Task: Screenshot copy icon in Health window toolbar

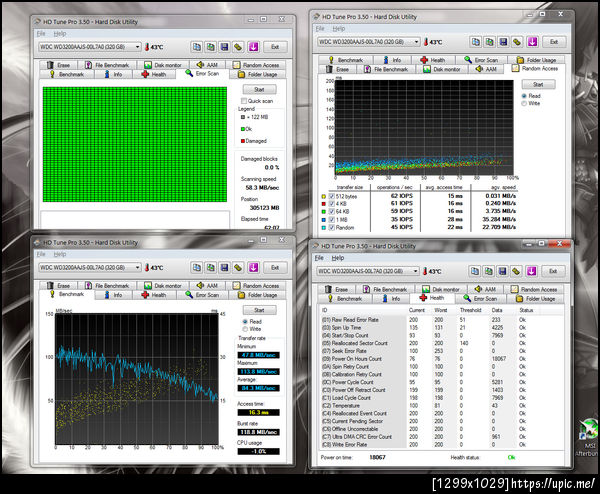Action: point(488,271)
